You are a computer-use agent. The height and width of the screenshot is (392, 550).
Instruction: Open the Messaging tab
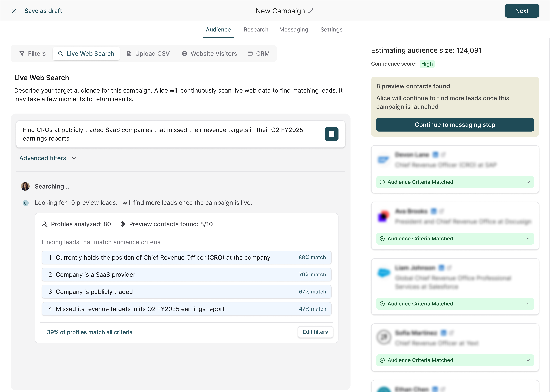[x=294, y=29]
